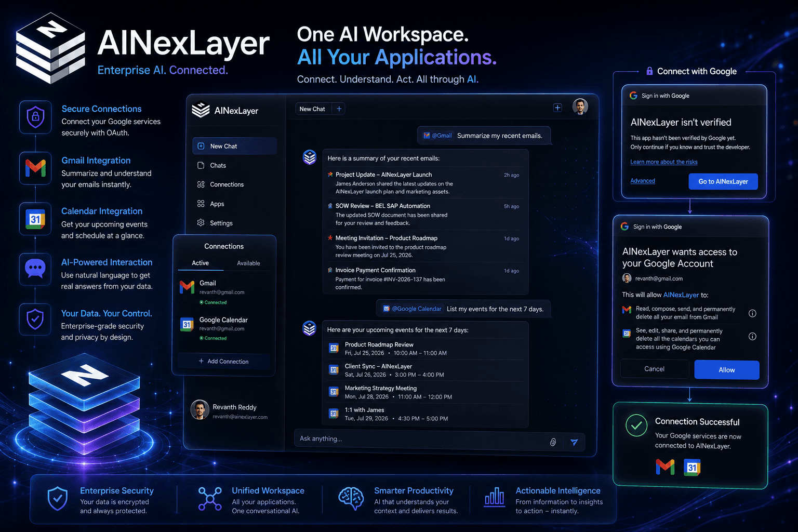Click calendar icon beside 1:1 with James
The height and width of the screenshot is (532, 798).
334,414
